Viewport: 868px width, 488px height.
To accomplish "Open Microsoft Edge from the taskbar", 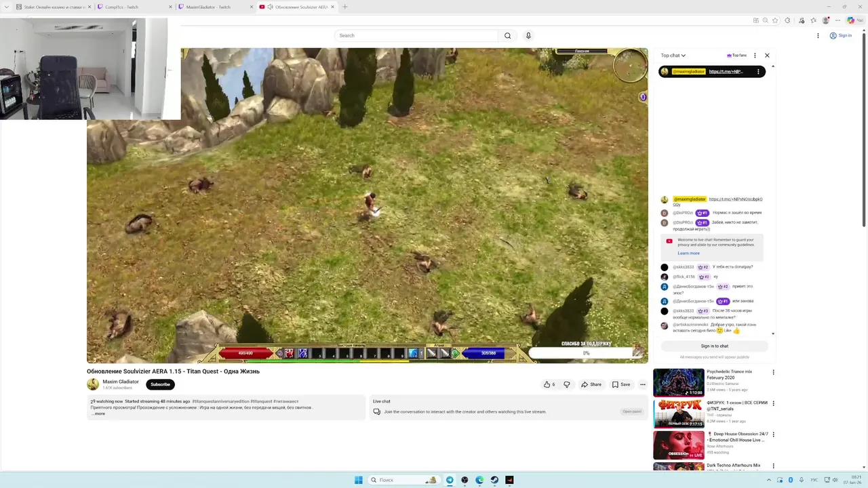I will tap(479, 480).
